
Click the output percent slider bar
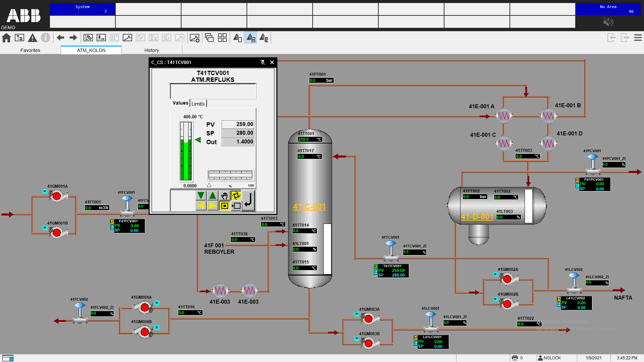[x=230, y=175]
